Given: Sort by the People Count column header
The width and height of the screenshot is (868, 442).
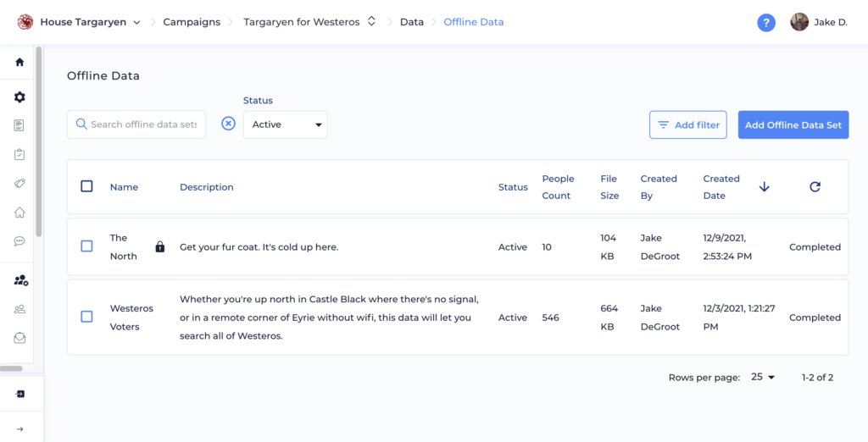Looking at the screenshot, I should coord(558,187).
